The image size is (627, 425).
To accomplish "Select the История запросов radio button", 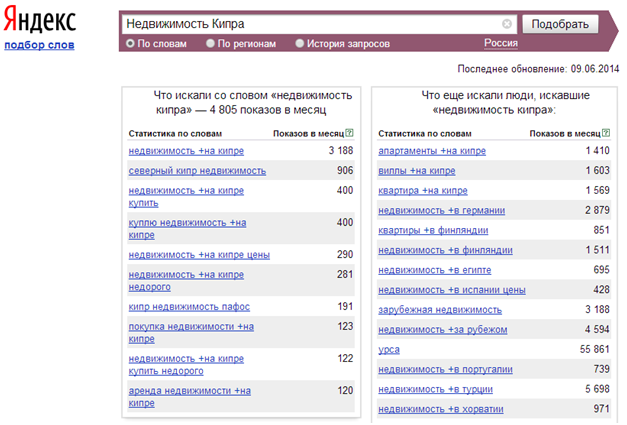I will (300, 43).
